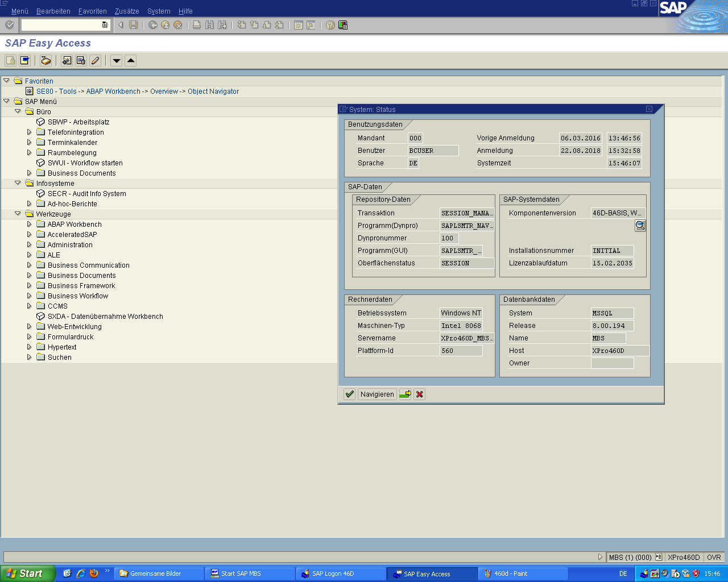
Task: Open the Favoriten menu
Action: [x=93, y=11]
